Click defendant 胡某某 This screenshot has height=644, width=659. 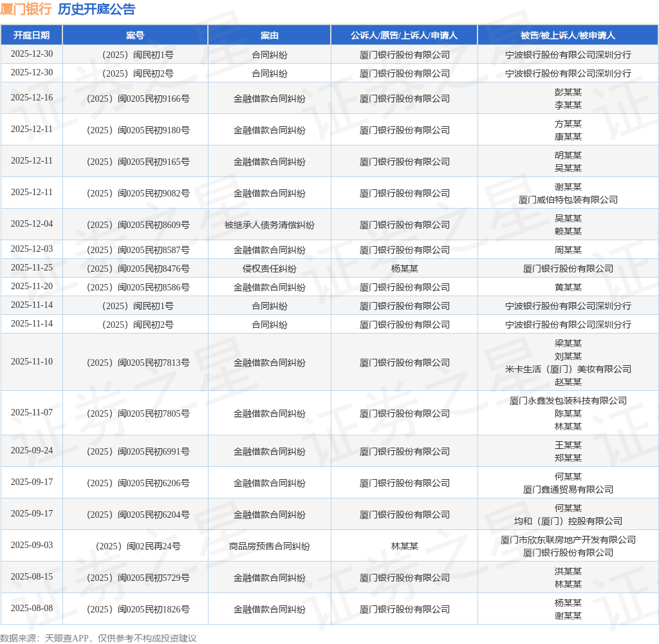[x=568, y=155]
